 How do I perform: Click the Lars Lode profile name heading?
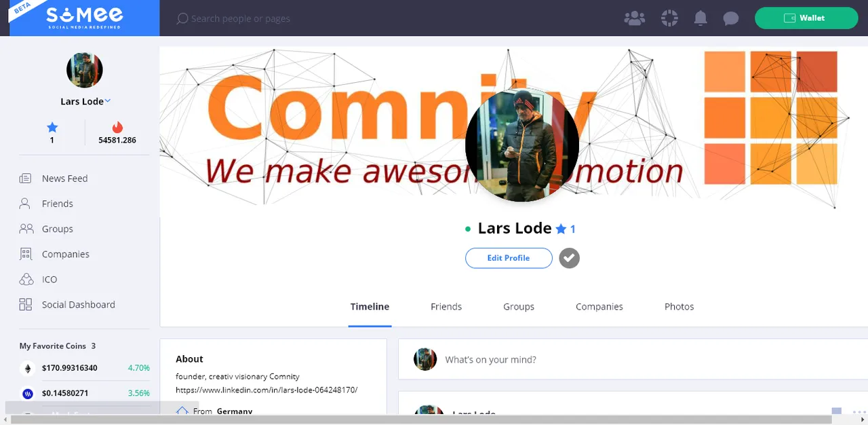[515, 228]
